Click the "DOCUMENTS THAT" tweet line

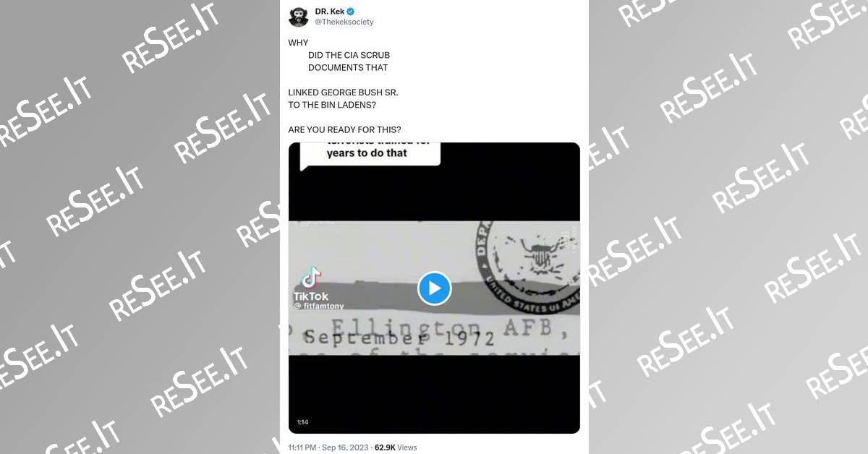click(348, 67)
